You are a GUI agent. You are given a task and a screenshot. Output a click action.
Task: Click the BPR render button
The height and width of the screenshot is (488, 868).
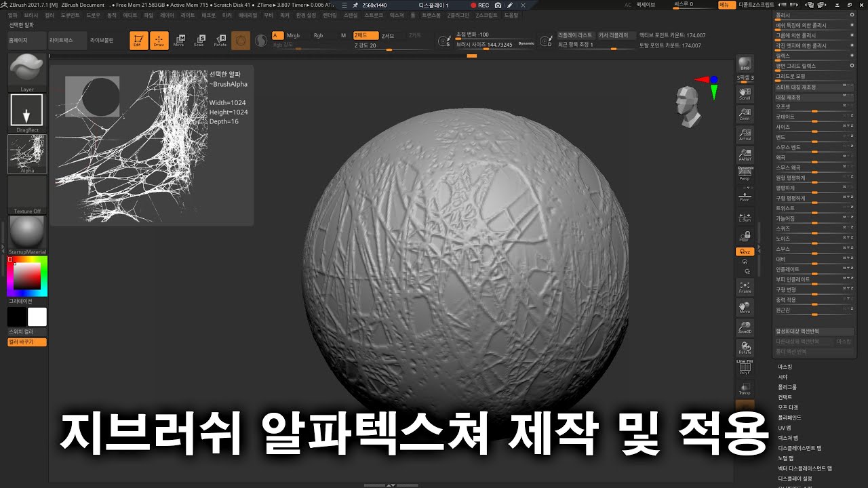[745, 64]
